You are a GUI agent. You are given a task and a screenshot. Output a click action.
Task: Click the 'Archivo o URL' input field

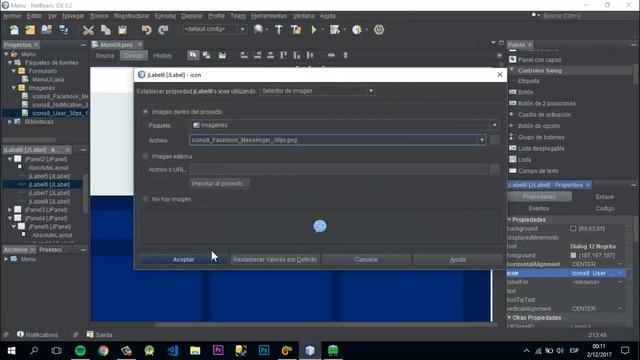(338, 169)
